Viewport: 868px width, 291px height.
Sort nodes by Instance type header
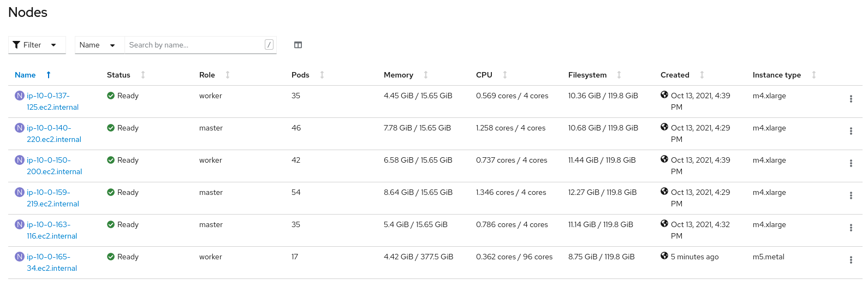pos(776,75)
